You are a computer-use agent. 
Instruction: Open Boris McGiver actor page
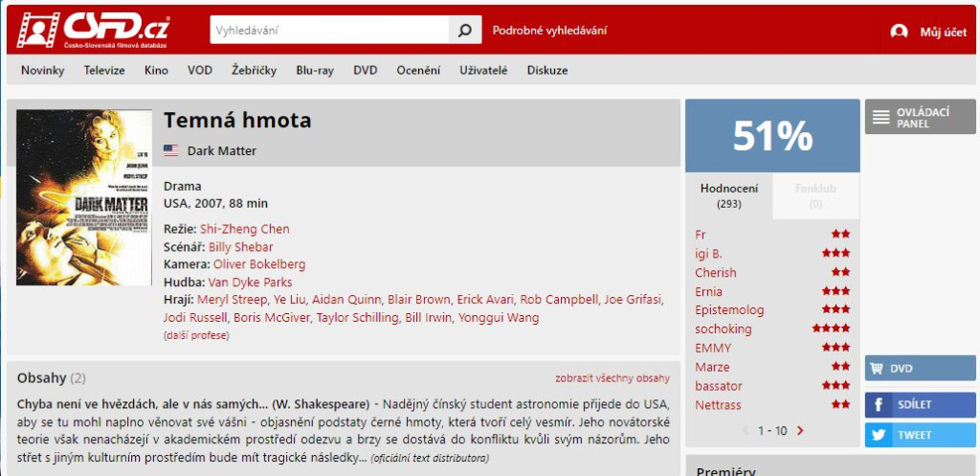[271, 318]
